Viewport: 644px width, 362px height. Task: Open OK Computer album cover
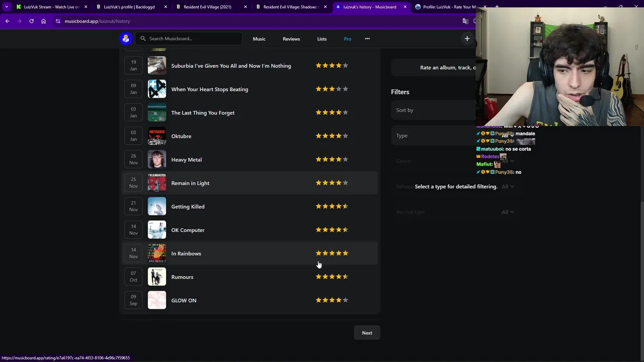[x=157, y=230]
